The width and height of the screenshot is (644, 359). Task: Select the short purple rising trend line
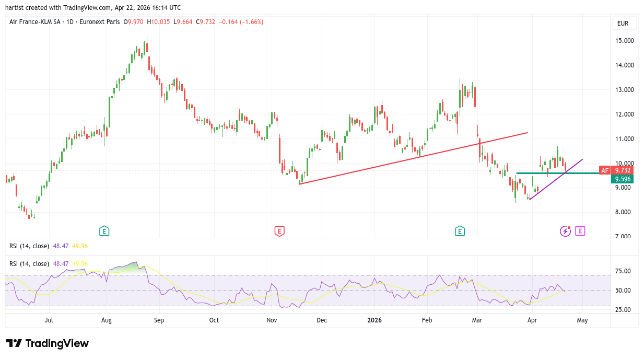555,180
